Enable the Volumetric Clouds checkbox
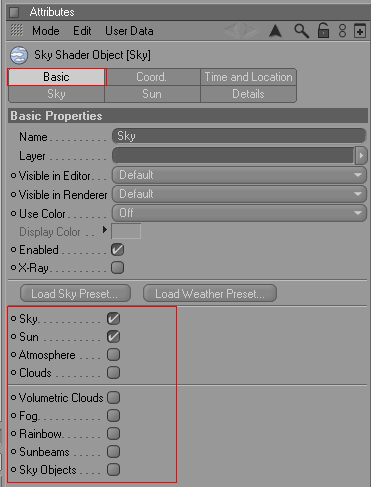Viewport: 371px width, 487px height. [113, 397]
